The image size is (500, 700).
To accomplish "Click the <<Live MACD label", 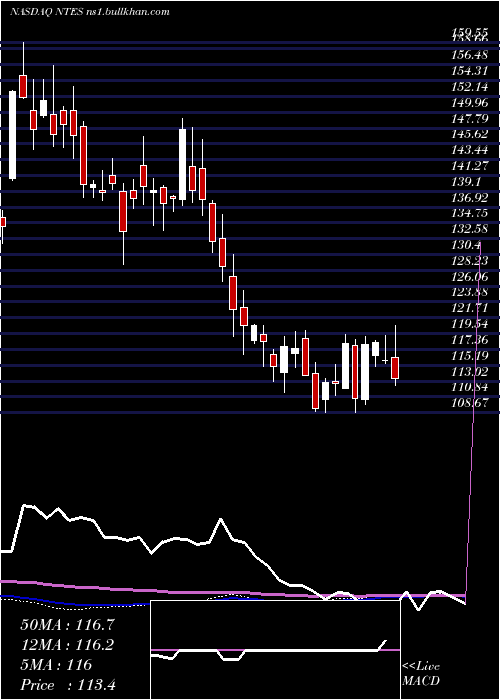I will [421, 674].
